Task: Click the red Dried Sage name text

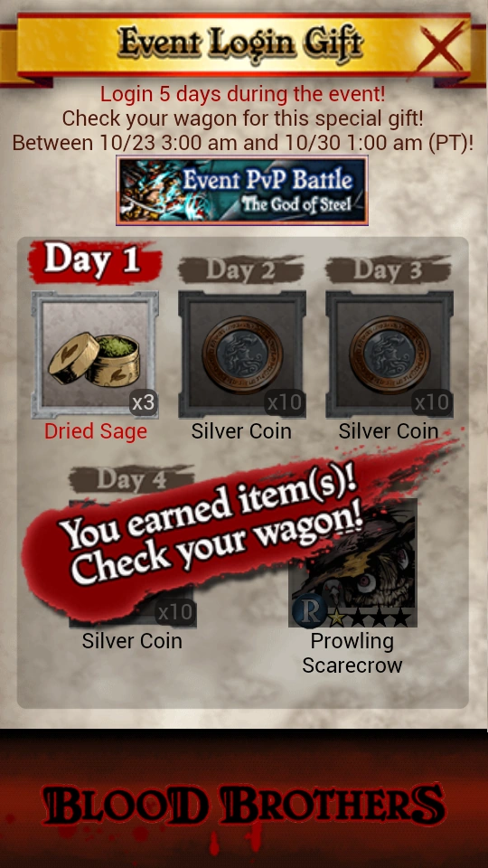Action: pyautogui.click(x=96, y=431)
